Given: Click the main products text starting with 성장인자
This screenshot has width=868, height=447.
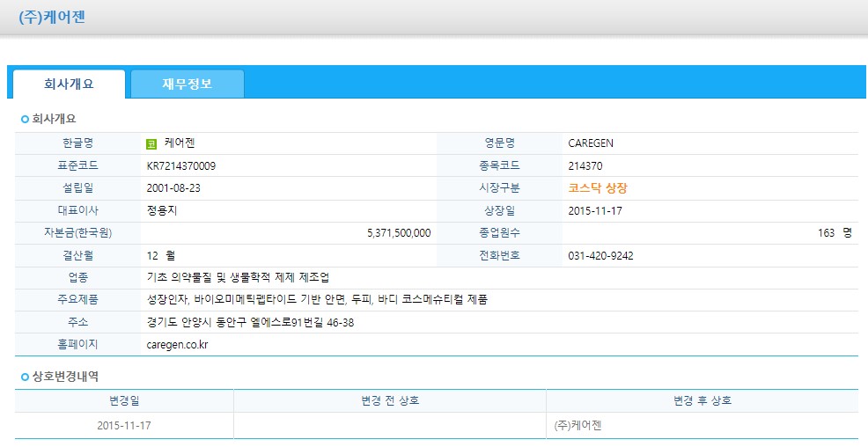Looking at the screenshot, I should pyautogui.click(x=317, y=300).
